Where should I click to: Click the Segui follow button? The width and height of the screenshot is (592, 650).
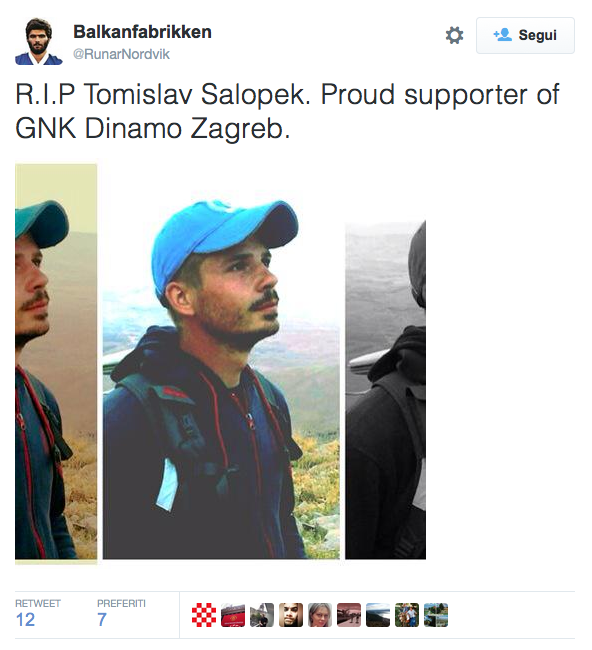[x=525, y=35]
